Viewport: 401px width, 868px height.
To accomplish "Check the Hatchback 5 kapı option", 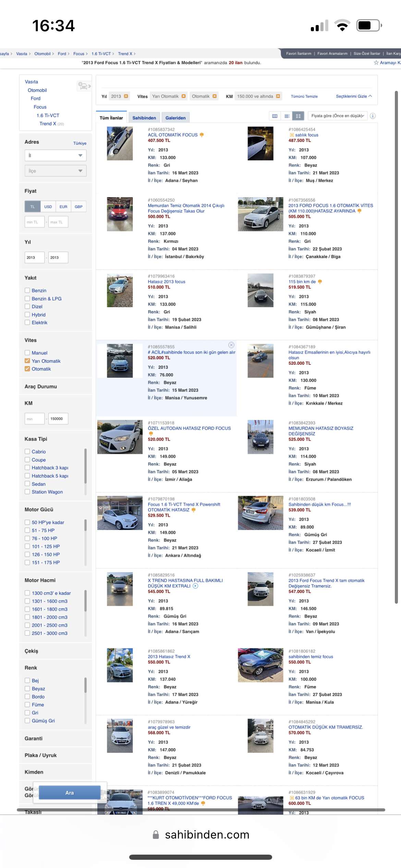I will pyautogui.click(x=27, y=476).
